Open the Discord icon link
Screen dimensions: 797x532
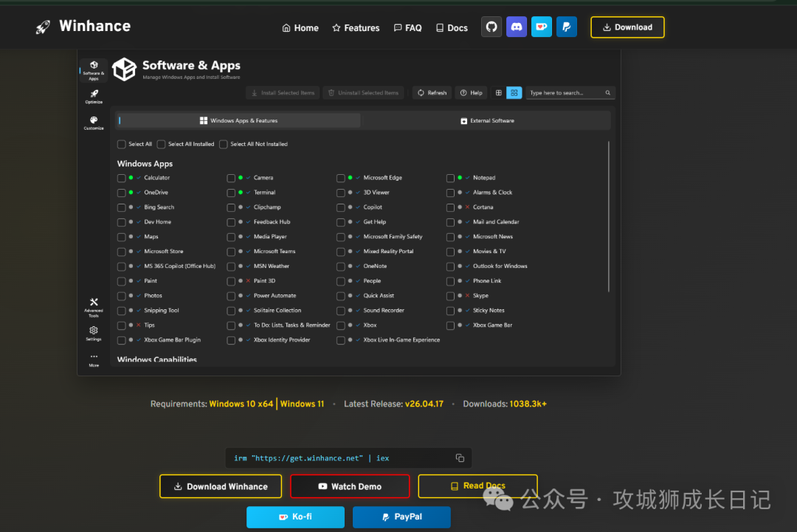517,27
